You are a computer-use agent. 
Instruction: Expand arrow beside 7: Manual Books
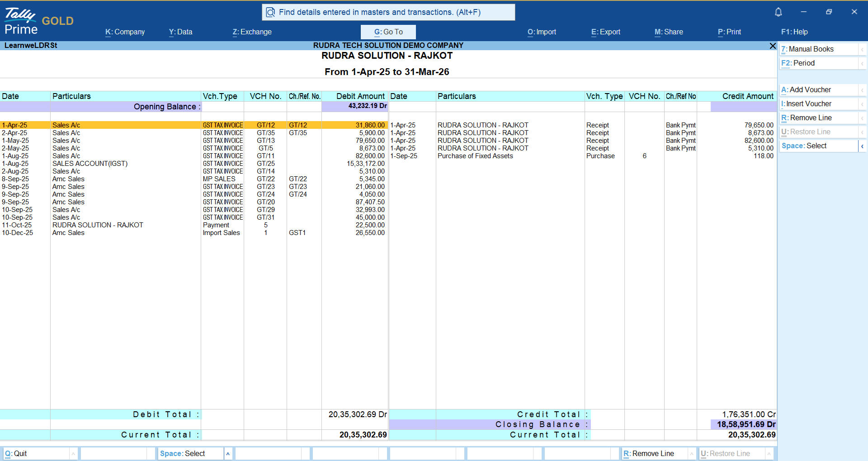coord(862,49)
